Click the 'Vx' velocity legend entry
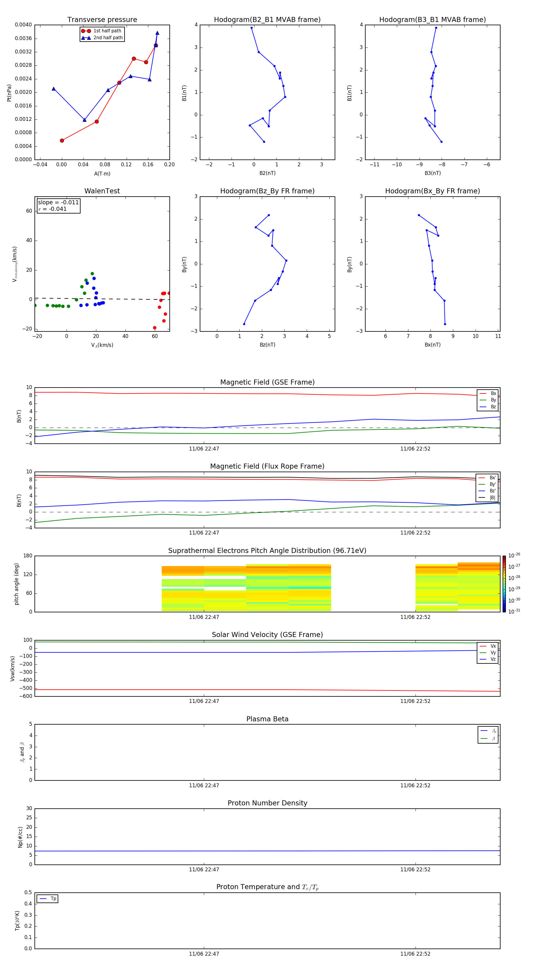This screenshot has height=980, width=535. coord(488,646)
